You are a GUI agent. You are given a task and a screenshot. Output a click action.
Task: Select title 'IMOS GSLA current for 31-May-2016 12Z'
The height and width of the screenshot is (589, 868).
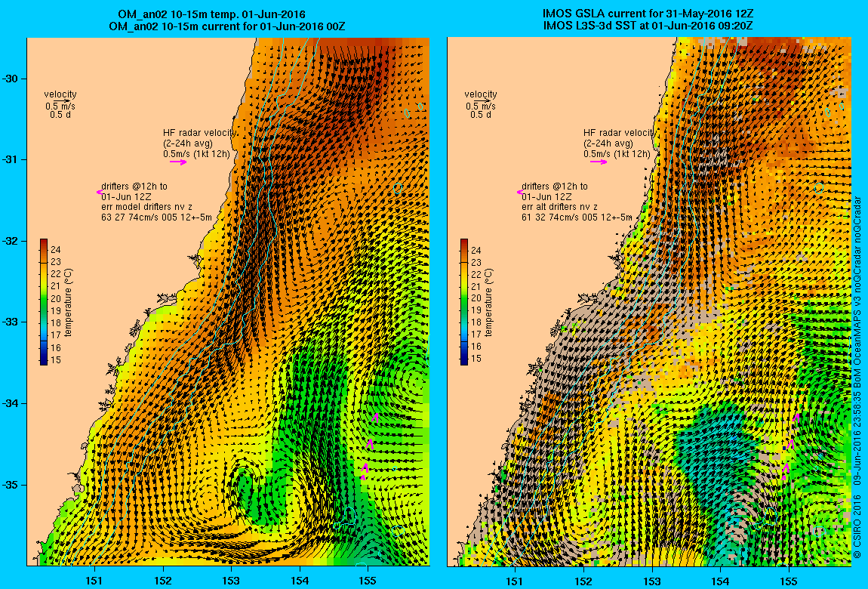(648, 14)
